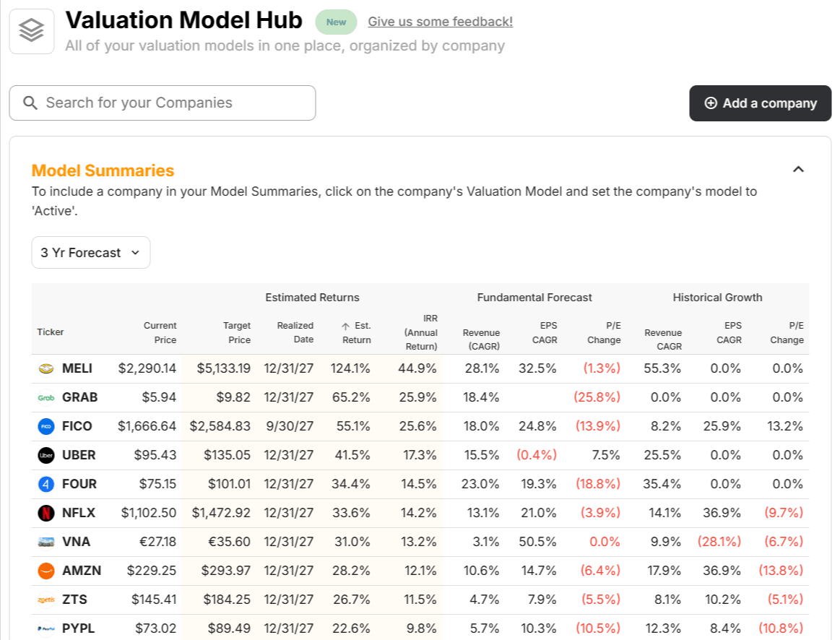Screen dimensions: 840x640
Task: Collapse the Model Summaries section
Action: click(x=798, y=169)
